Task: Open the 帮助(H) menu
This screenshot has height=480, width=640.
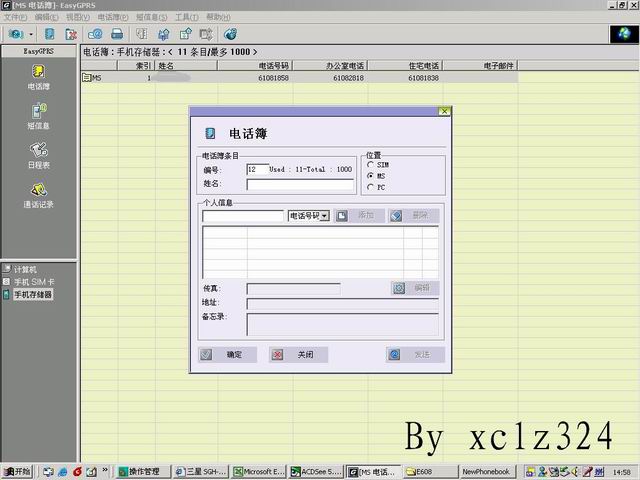Action: pyautogui.click(x=218, y=17)
